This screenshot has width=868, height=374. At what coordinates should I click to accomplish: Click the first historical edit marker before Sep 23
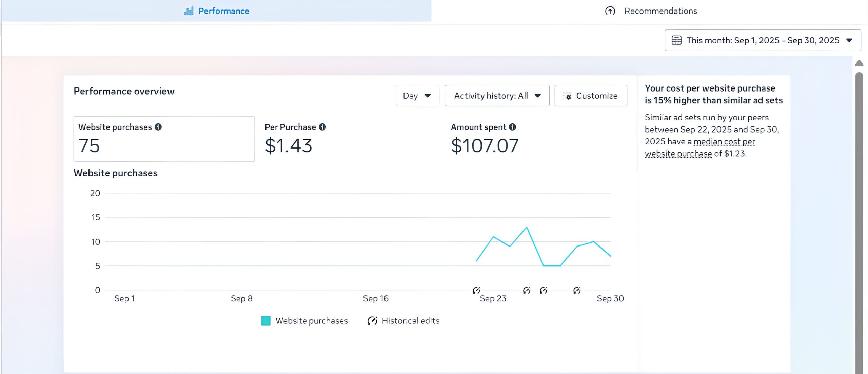pyautogui.click(x=476, y=290)
